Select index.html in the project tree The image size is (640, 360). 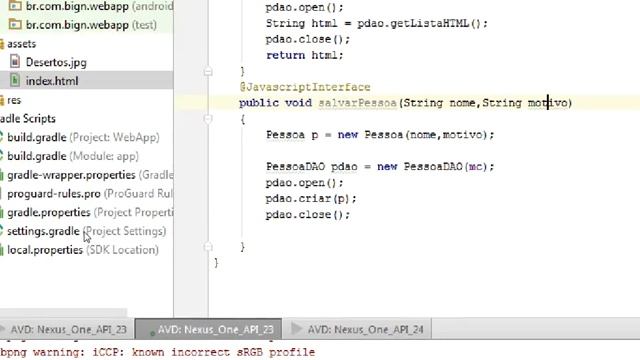52,81
